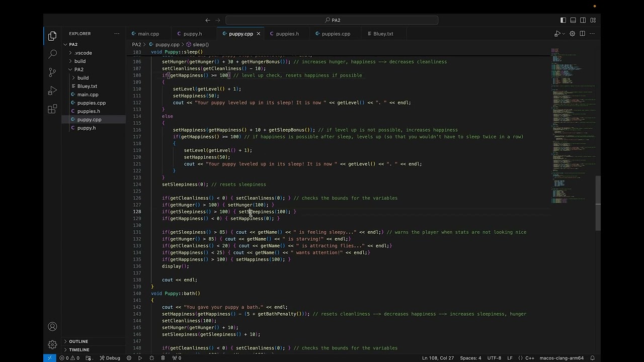644x362 pixels.
Task: Open the remote window indicator in status bar
Action: (49, 358)
